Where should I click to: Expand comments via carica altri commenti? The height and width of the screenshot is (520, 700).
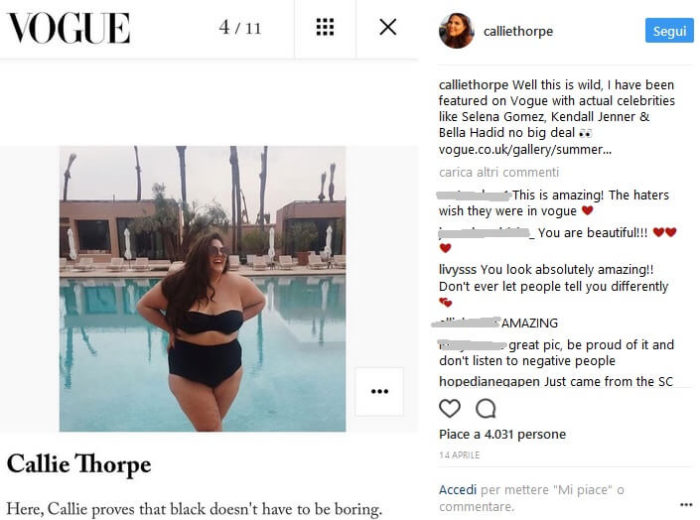[x=499, y=172]
